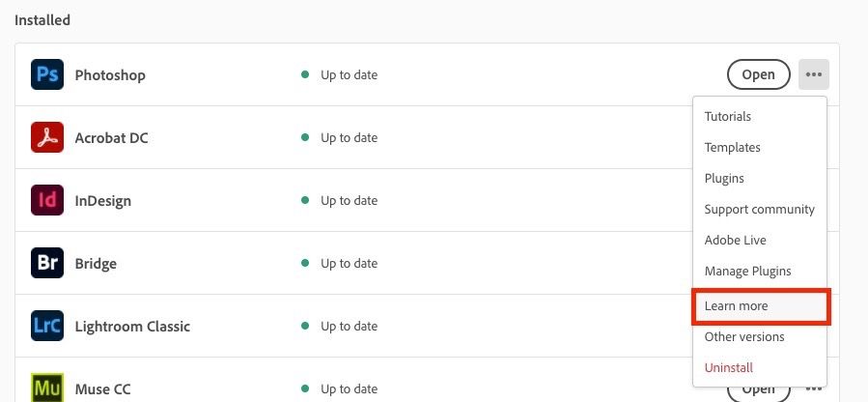Click the Open button for Muse CC
Viewport: 868px width, 402px height.
[758, 389]
